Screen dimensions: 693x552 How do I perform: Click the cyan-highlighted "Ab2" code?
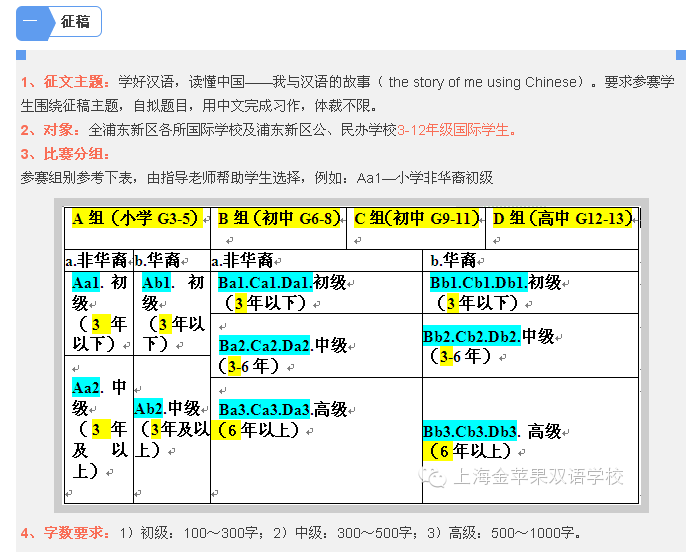(x=150, y=408)
